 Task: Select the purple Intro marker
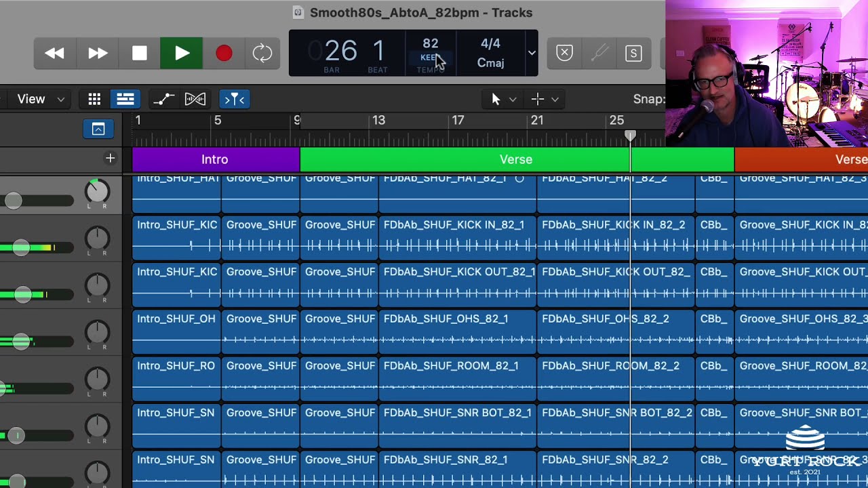pyautogui.click(x=216, y=159)
